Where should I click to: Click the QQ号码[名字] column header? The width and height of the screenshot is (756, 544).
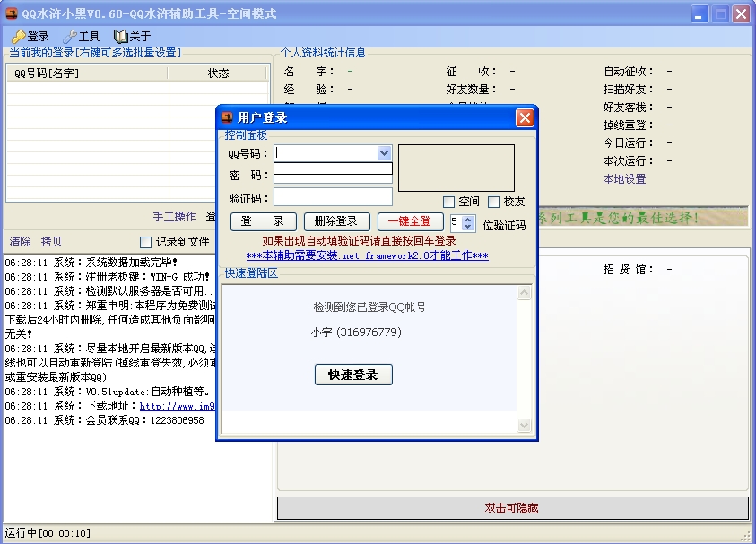tap(87, 73)
